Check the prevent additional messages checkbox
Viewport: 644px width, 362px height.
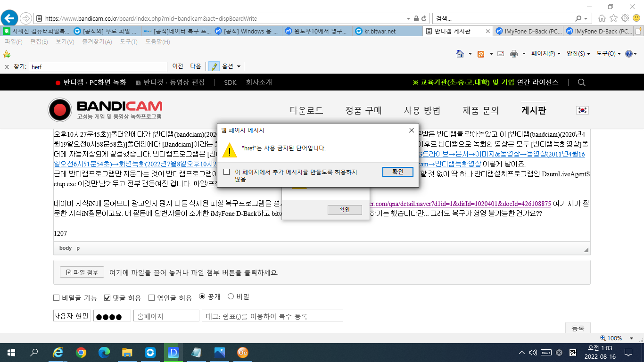tap(227, 172)
